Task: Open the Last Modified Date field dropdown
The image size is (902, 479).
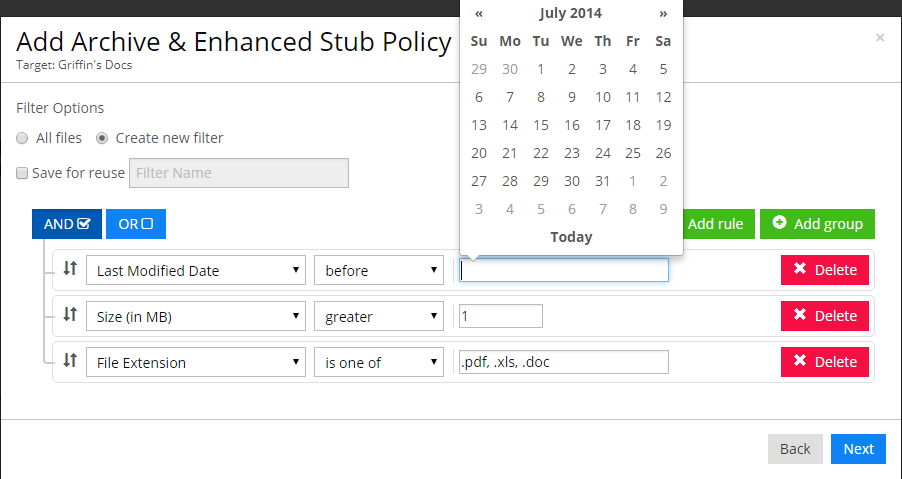Action: (x=196, y=270)
